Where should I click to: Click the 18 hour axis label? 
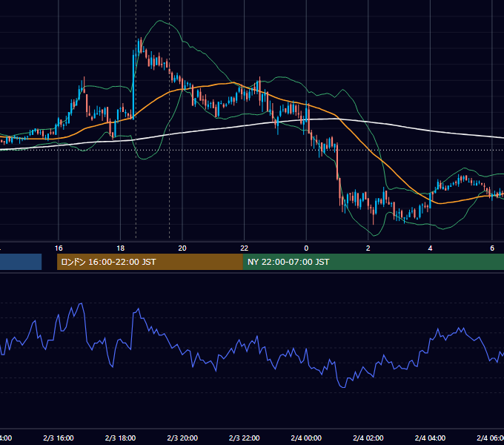[x=121, y=248]
